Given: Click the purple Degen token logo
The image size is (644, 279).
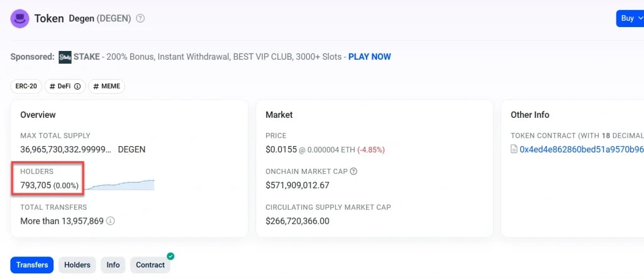Looking at the screenshot, I should [20, 18].
